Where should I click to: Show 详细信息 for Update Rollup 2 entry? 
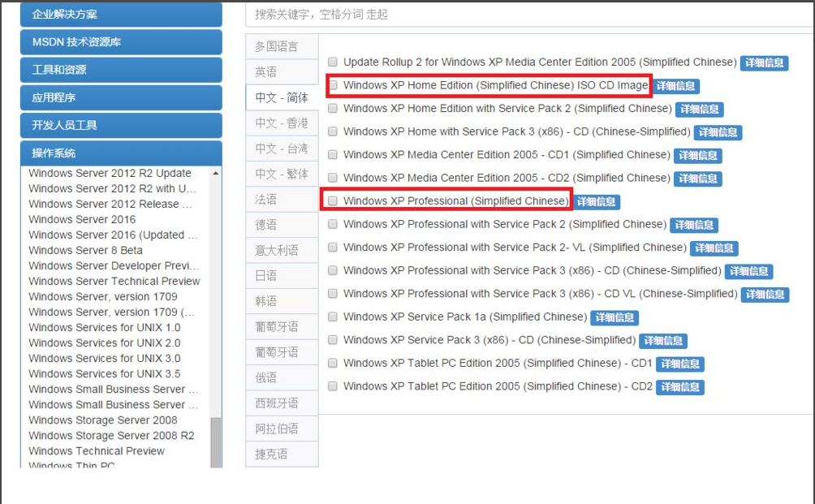pyautogui.click(x=764, y=62)
